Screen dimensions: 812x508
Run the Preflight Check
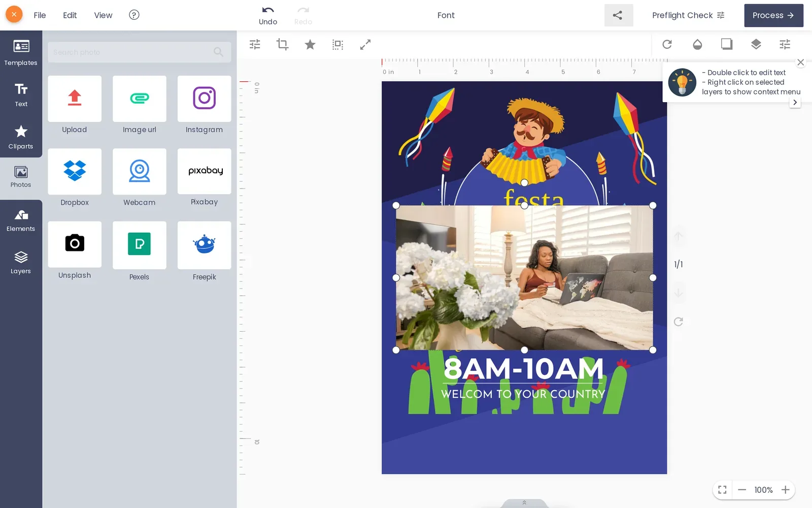point(688,15)
